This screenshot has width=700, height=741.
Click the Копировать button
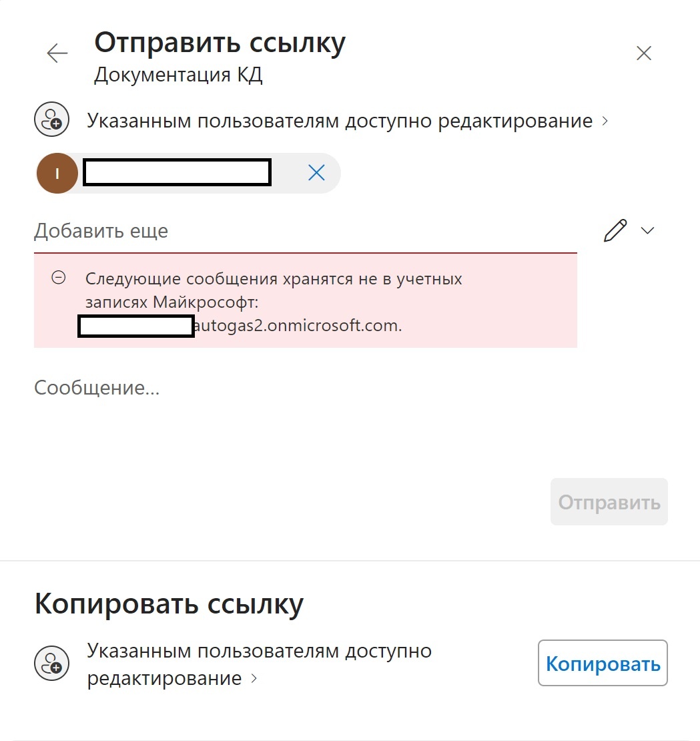tap(603, 663)
